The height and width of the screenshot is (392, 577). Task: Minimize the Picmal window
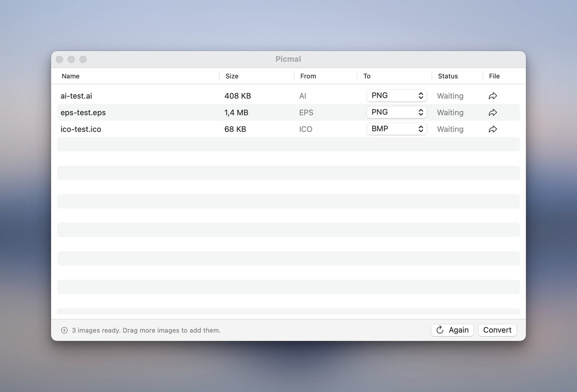pyautogui.click(x=71, y=59)
